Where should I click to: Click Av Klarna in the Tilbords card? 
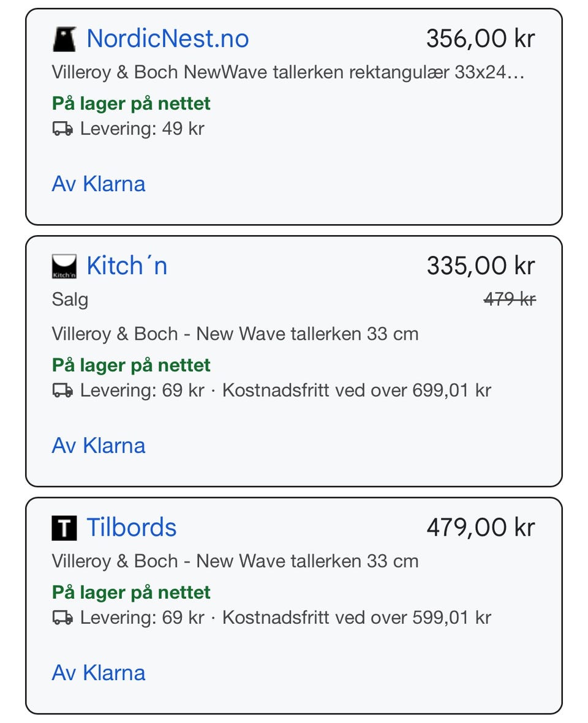99,673
